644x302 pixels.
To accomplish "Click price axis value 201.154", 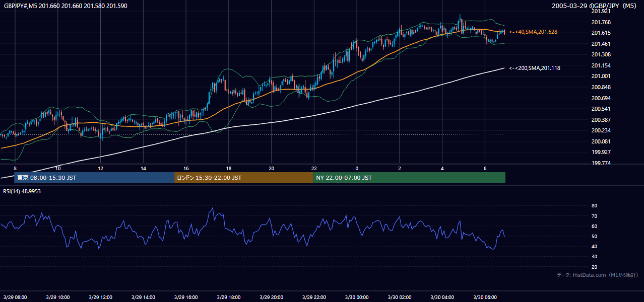I will click(601, 65).
